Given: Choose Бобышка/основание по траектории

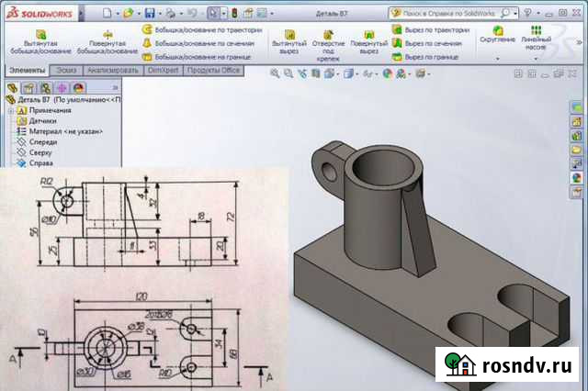Looking at the screenshot, I should [x=202, y=30].
